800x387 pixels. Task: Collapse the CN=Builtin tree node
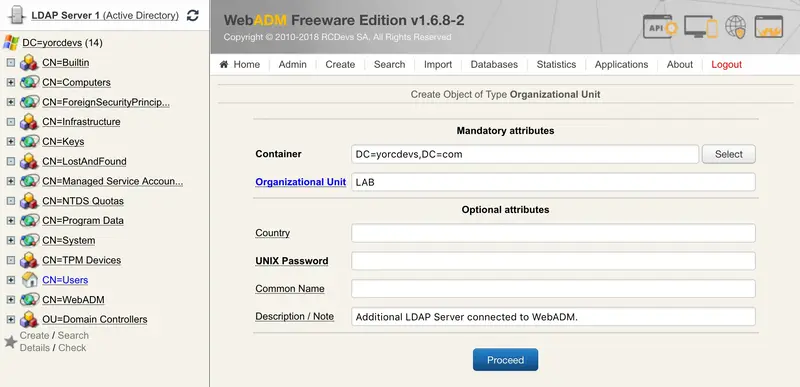pos(10,63)
